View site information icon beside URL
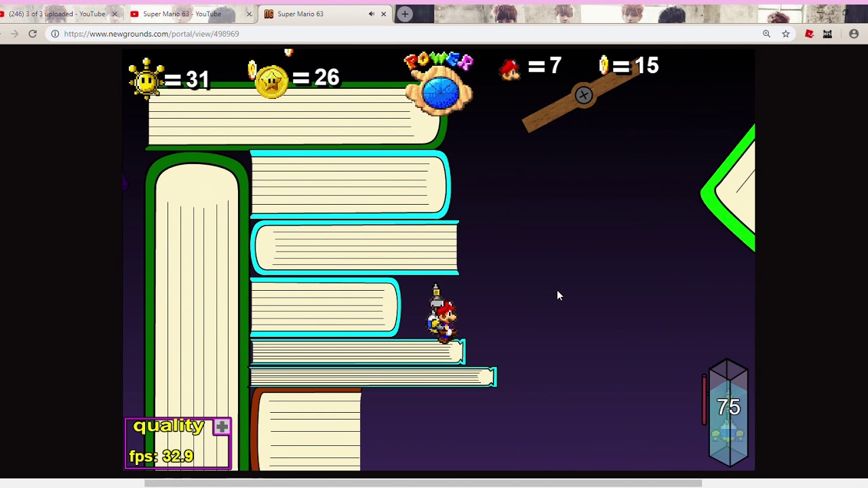This screenshot has height=488, width=868. click(55, 34)
